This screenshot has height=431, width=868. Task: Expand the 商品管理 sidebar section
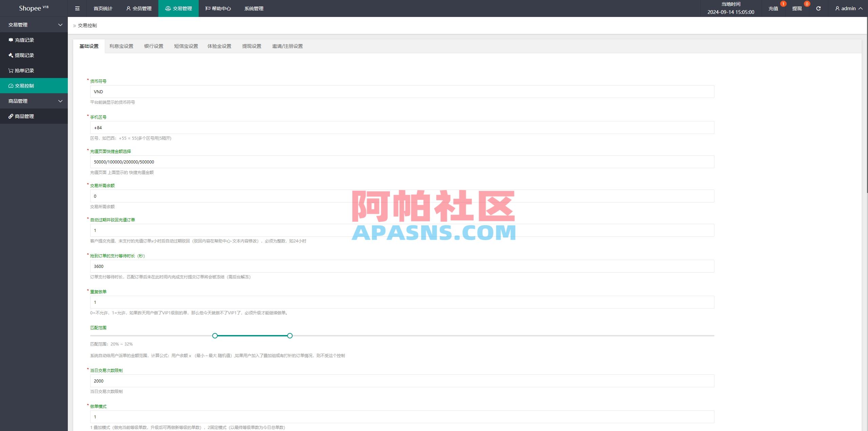(x=60, y=101)
